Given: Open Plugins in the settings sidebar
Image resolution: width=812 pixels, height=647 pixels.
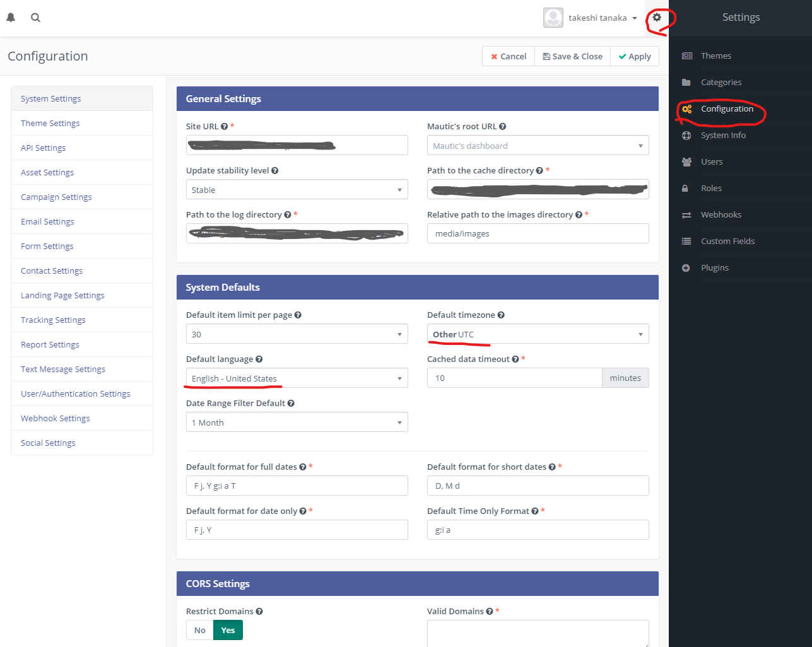Looking at the screenshot, I should pyautogui.click(x=714, y=267).
